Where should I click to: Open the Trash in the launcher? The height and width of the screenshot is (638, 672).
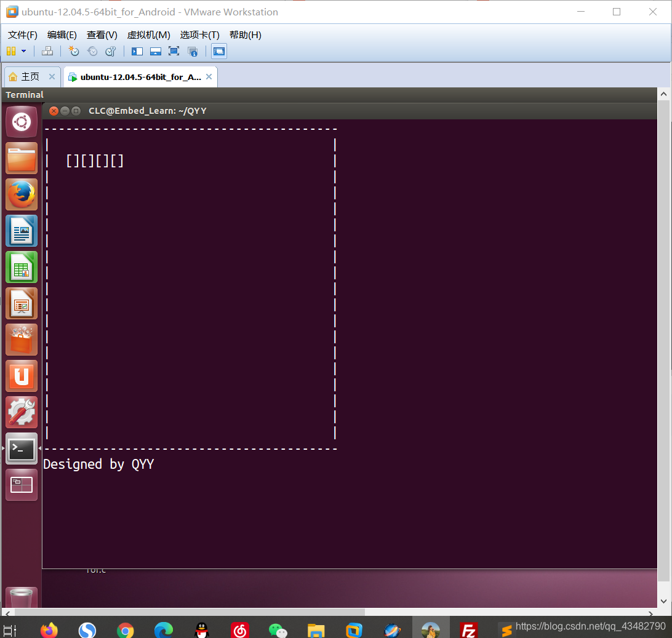(x=22, y=598)
